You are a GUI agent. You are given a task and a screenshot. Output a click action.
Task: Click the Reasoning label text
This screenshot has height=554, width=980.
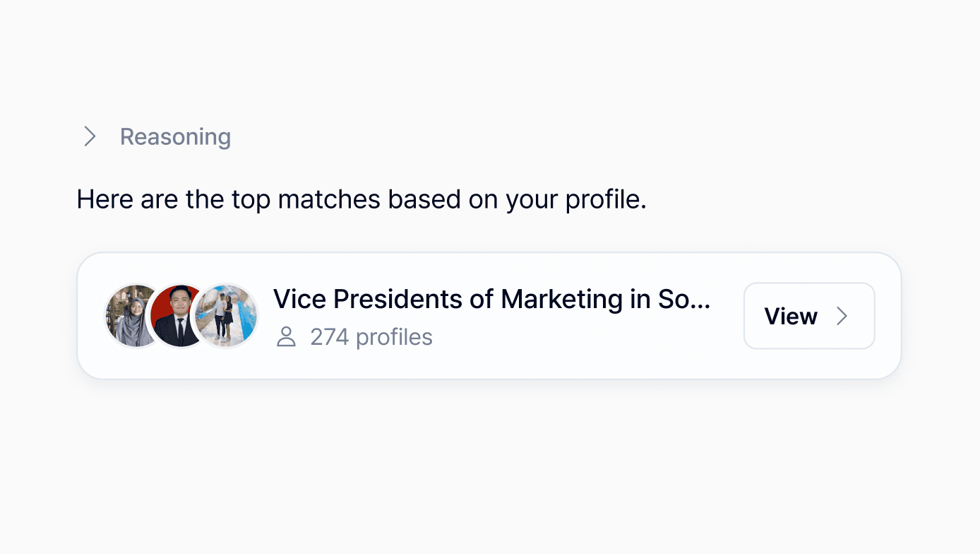click(175, 136)
